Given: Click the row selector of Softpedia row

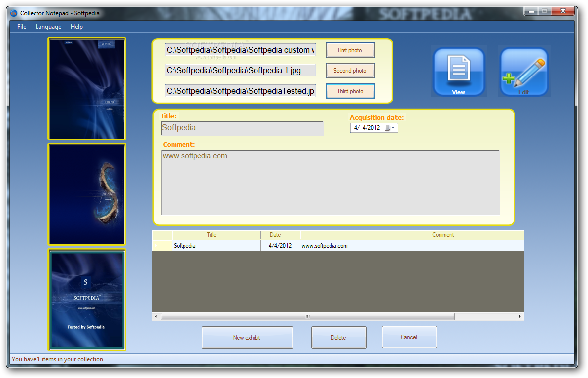Looking at the screenshot, I should 162,246.
